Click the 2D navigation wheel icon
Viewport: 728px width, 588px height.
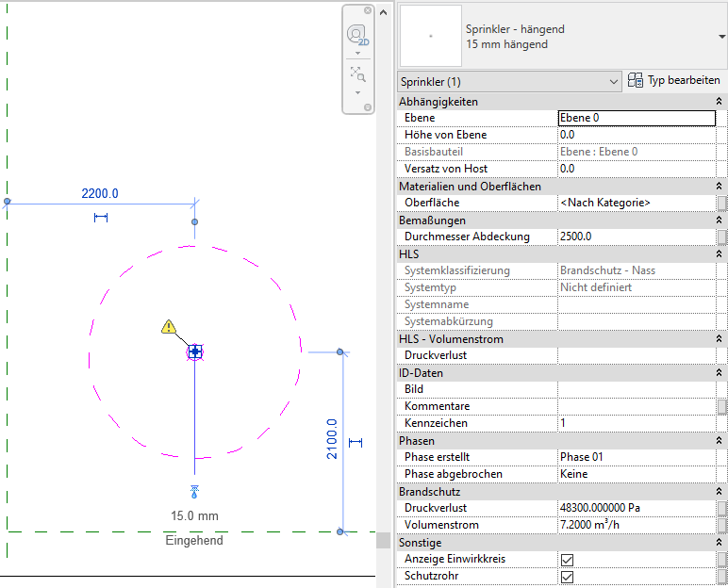point(357,35)
